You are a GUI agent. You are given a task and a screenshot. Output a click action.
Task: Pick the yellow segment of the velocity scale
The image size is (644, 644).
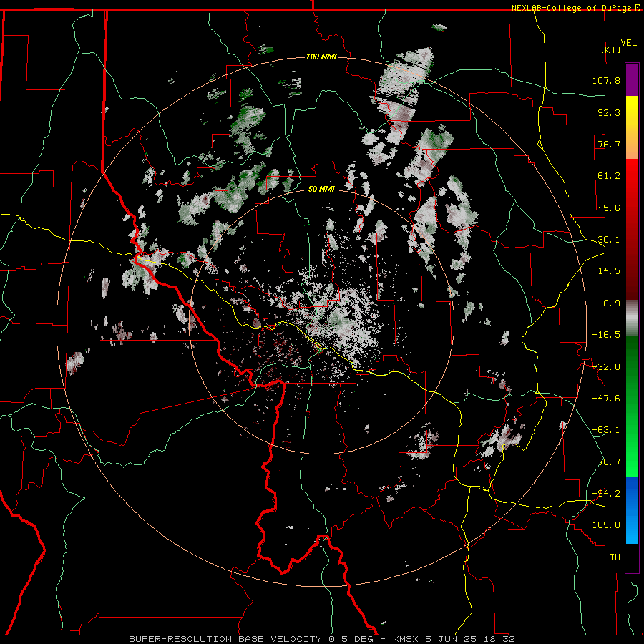coord(632,111)
